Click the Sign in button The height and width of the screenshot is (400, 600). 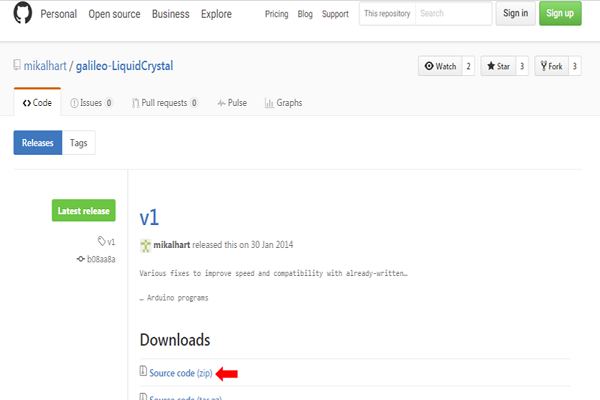pos(515,13)
